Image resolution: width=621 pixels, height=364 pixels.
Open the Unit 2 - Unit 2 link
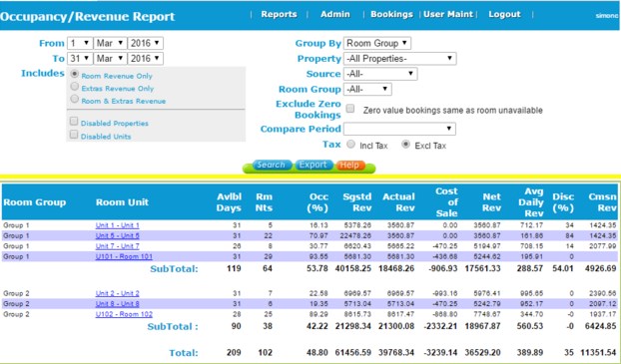(x=117, y=293)
